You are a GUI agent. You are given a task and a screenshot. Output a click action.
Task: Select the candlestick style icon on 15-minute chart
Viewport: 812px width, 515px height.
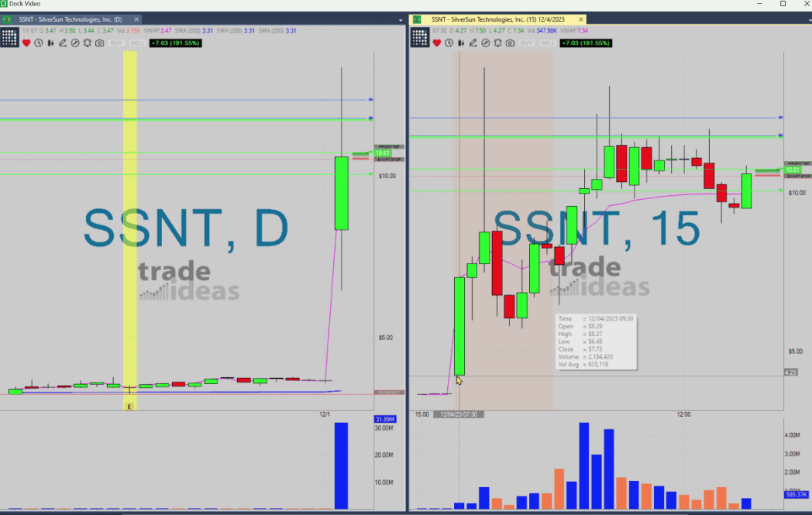click(x=461, y=43)
